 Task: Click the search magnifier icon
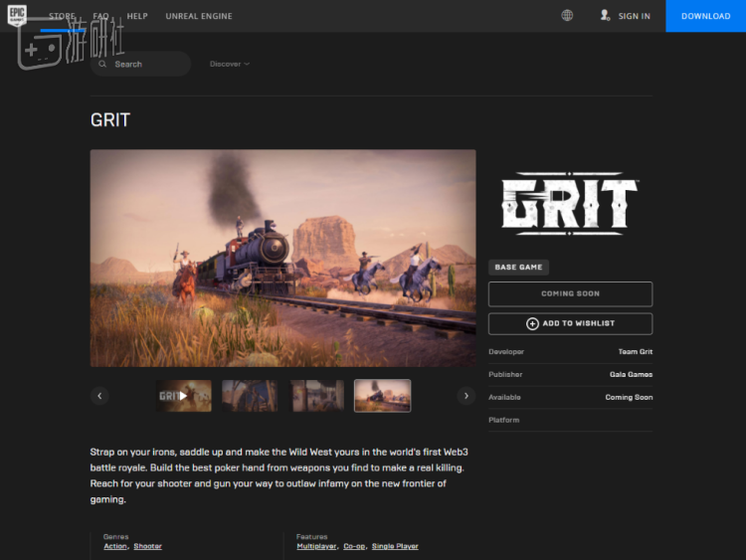pos(102,64)
